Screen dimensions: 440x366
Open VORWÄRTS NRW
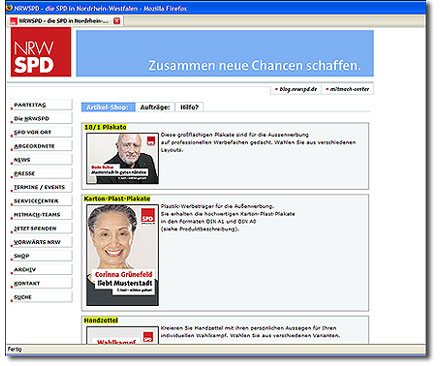click(x=41, y=242)
